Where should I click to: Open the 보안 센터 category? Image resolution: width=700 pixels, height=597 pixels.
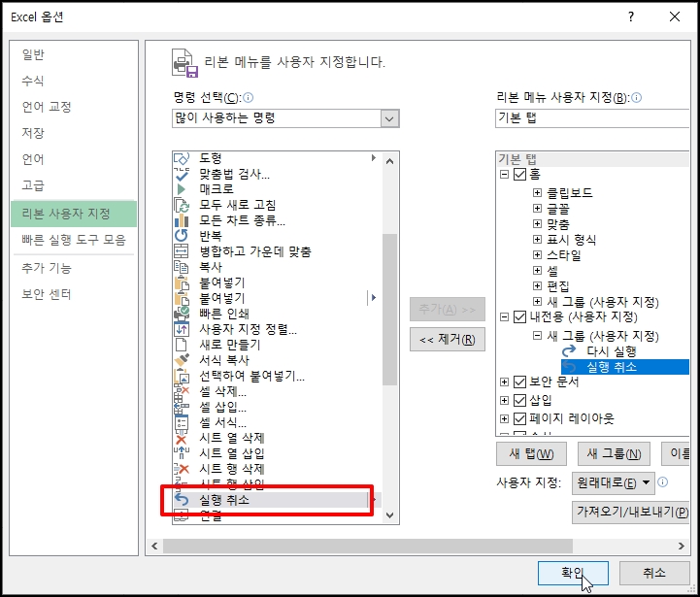click(x=74, y=294)
